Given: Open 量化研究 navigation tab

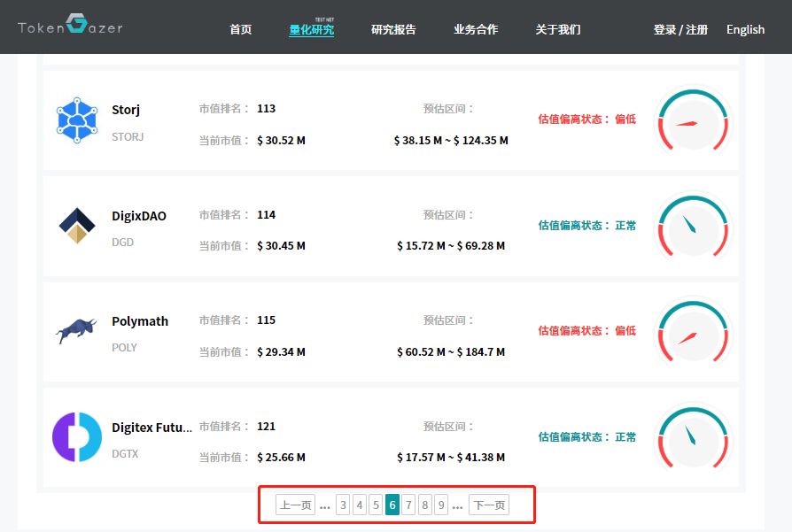Looking at the screenshot, I should pos(312,30).
